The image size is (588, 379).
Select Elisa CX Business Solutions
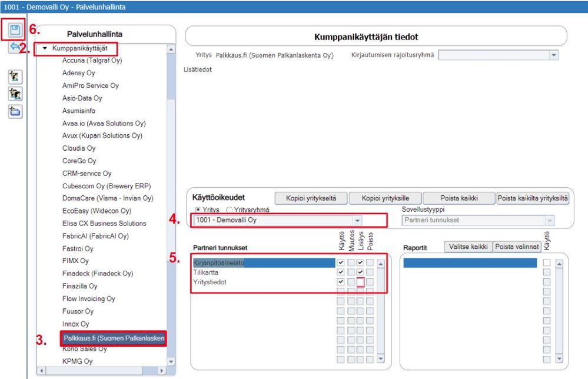(x=104, y=224)
